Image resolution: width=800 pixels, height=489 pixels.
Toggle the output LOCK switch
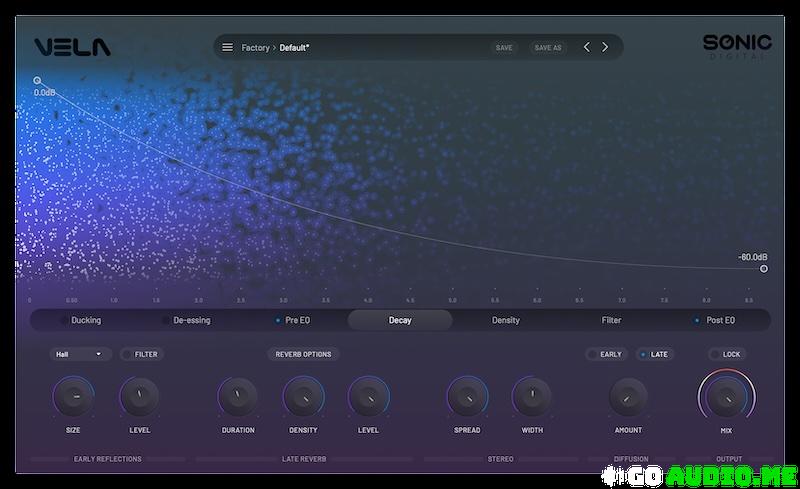click(x=727, y=354)
